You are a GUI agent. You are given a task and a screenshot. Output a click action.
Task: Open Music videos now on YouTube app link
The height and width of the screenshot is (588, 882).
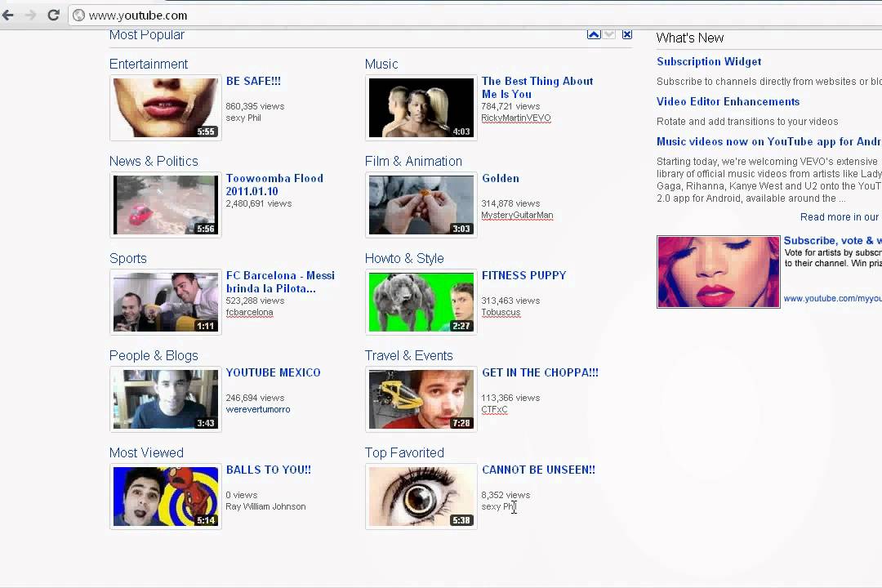click(x=769, y=142)
